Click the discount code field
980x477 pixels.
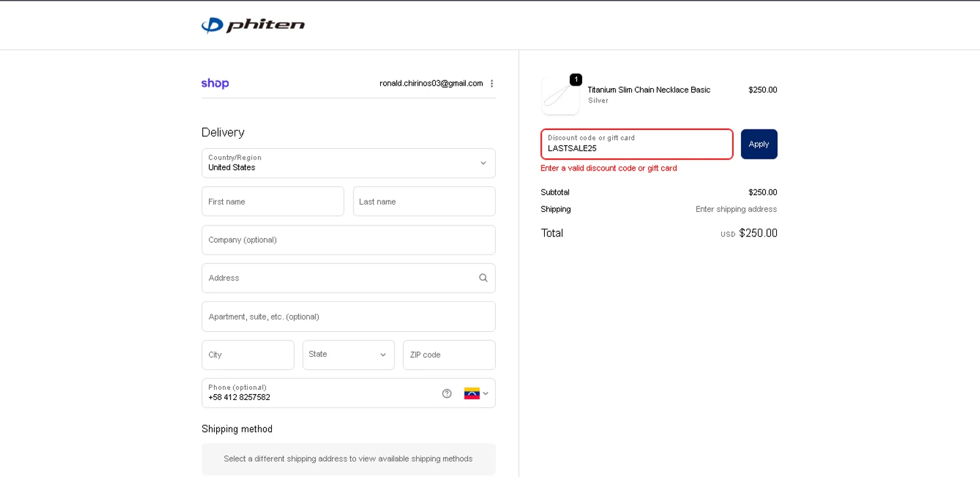pos(637,144)
